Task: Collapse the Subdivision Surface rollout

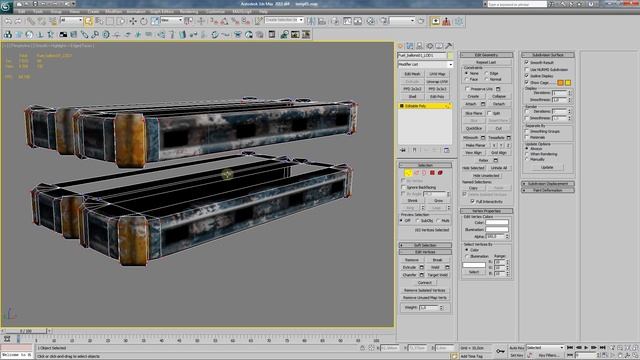Action: coord(548,55)
